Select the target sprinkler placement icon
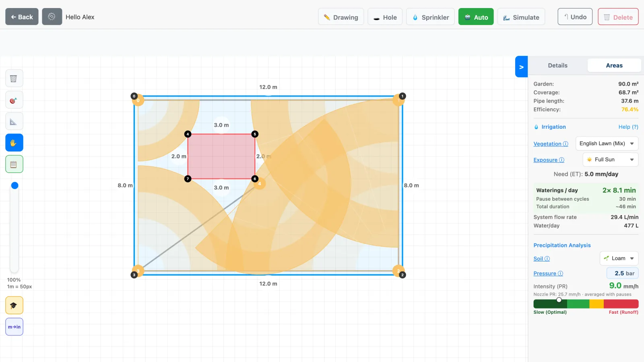Screen dimensions: 644x362 [14, 100]
